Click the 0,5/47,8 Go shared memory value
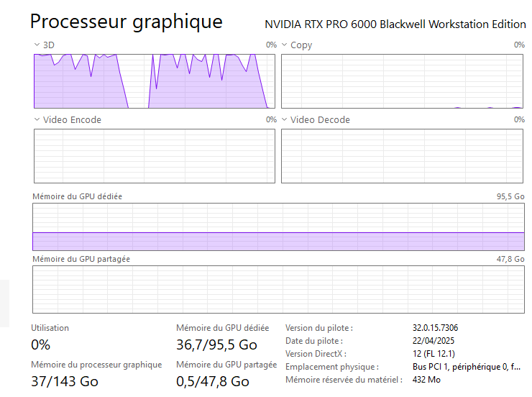 click(213, 381)
